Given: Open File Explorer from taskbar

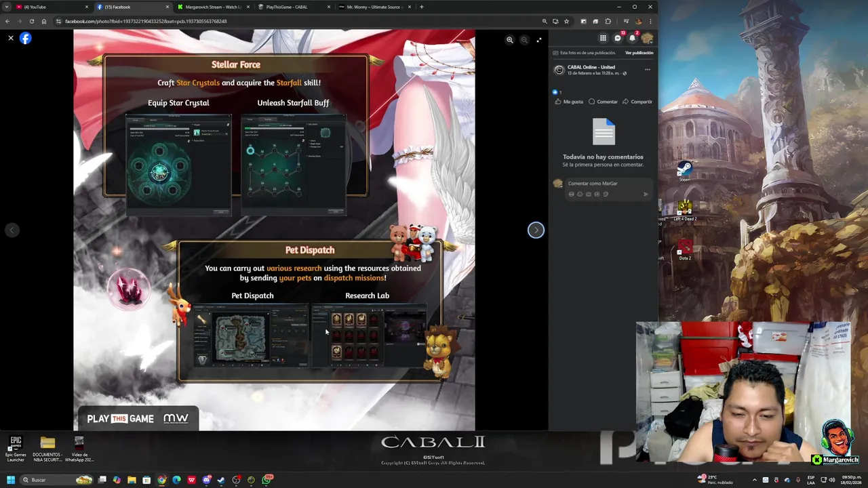Looking at the screenshot, I should (132, 480).
